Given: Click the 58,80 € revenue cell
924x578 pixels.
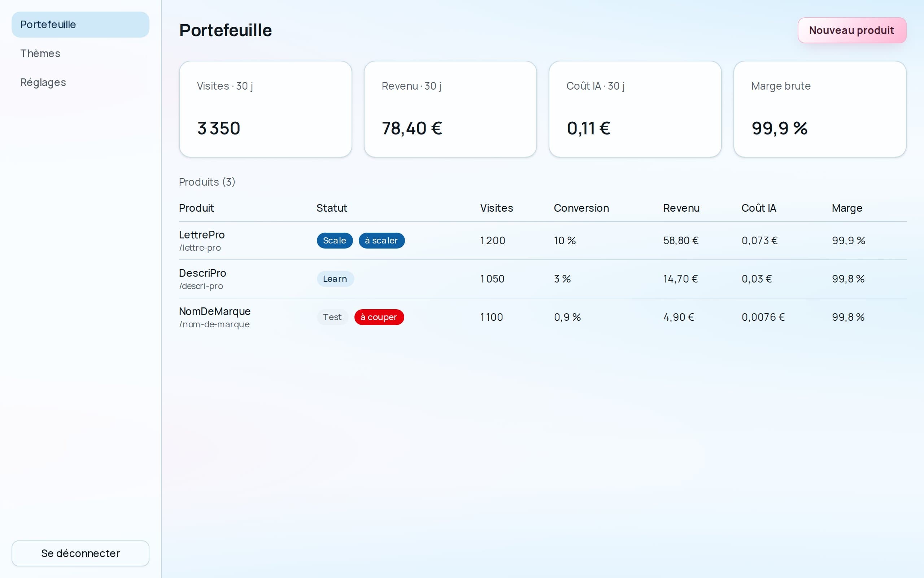Looking at the screenshot, I should point(681,241).
